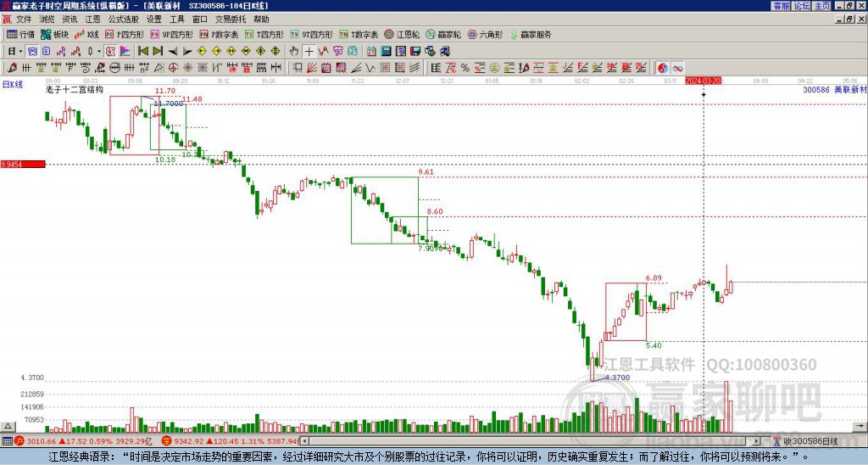
Task: Select the yellow circled 金 tool
Action: pos(494,68)
